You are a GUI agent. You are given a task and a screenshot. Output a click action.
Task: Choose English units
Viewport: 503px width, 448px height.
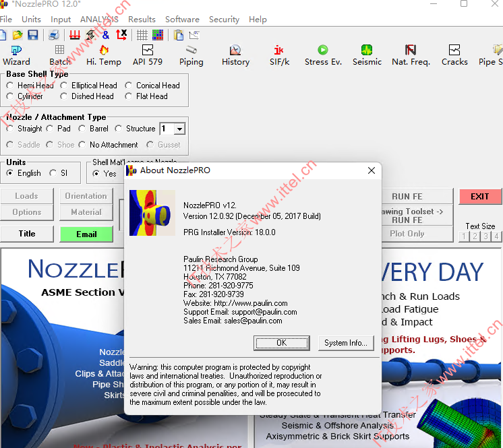(x=24, y=173)
